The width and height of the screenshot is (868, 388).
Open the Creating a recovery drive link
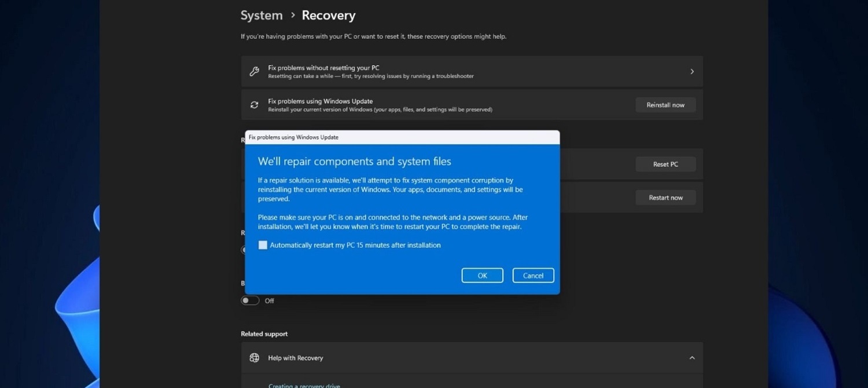304,385
